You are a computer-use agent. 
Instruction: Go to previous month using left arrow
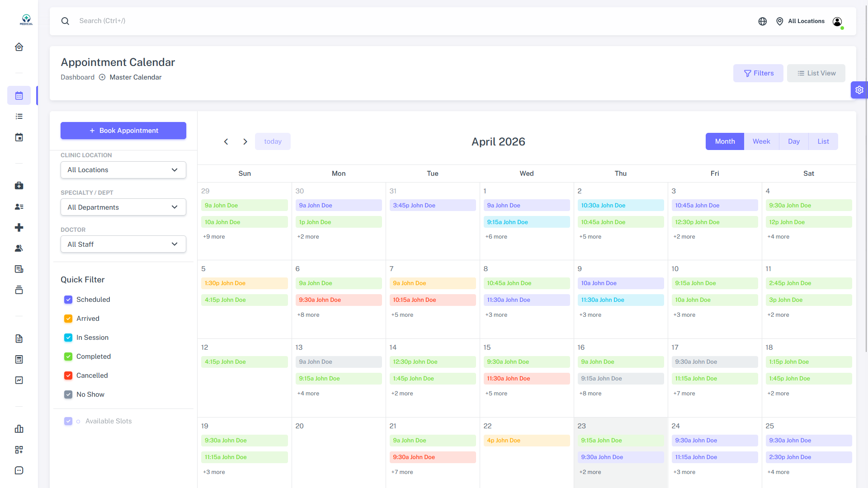click(226, 141)
